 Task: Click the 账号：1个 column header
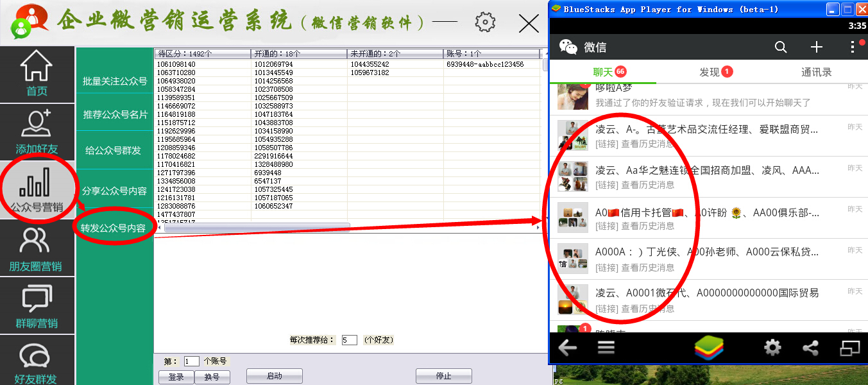click(492, 54)
